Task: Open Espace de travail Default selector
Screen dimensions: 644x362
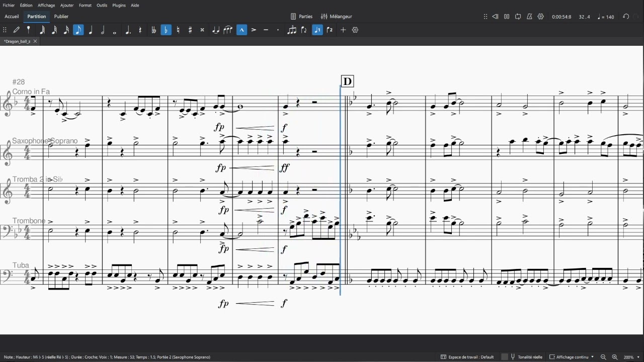Action: (x=467, y=357)
